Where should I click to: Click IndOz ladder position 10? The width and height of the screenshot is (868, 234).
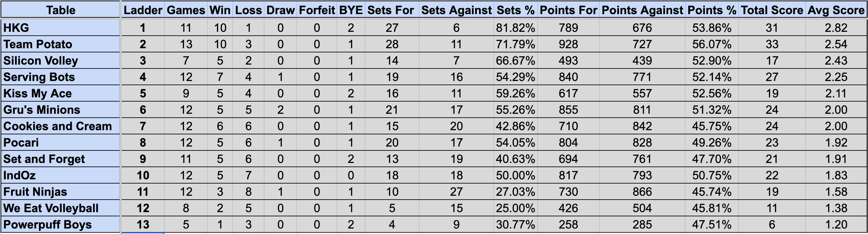[143, 175]
